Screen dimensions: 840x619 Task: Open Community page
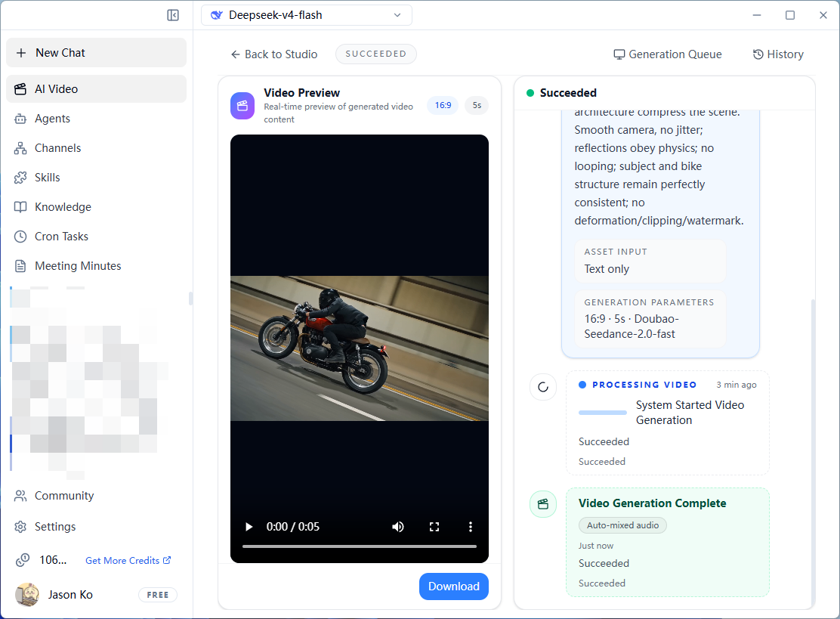(97, 496)
